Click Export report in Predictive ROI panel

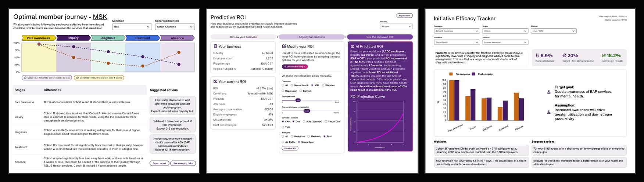pyautogui.click(x=405, y=15)
